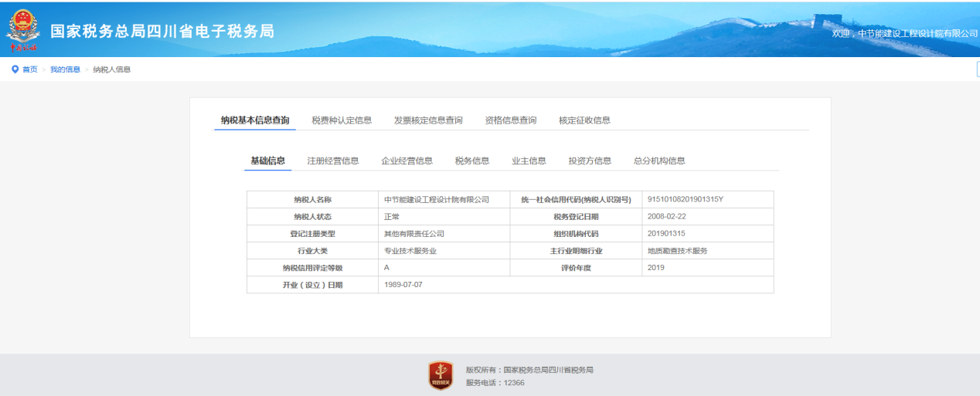Open the 核定征收信息 tab
The width and height of the screenshot is (980, 396).
(x=584, y=120)
